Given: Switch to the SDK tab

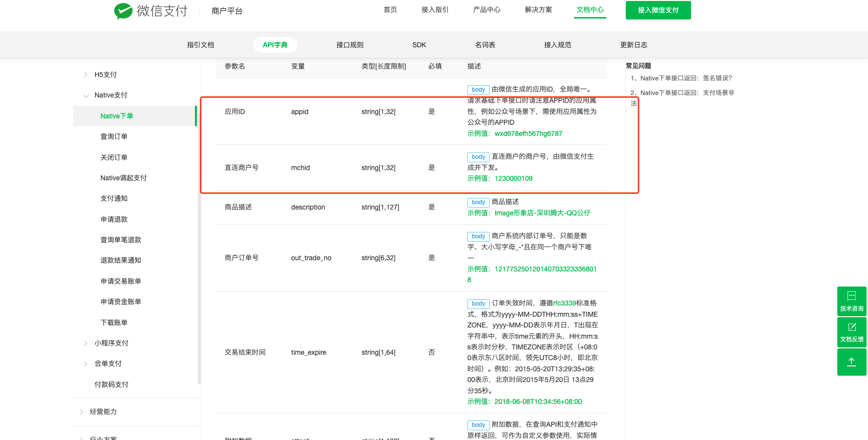Looking at the screenshot, I should coord(419,44).
